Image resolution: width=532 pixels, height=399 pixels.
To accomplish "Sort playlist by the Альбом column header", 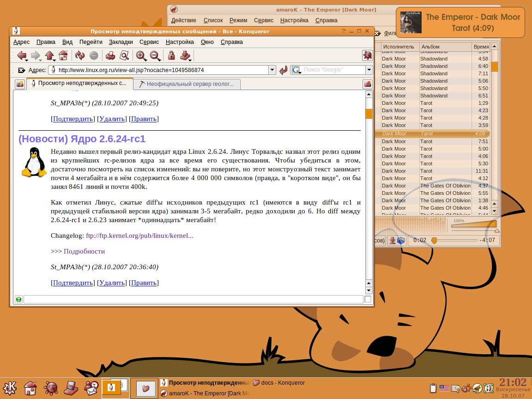I will point(446,47).
